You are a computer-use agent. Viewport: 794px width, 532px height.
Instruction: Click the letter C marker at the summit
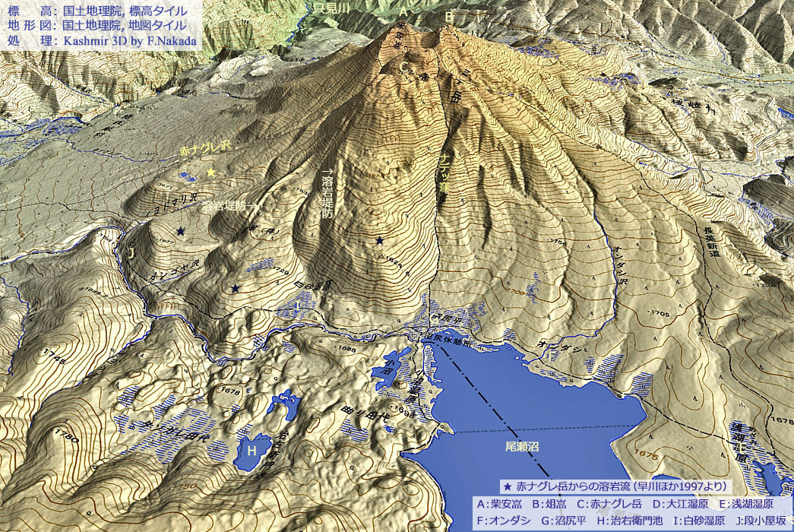click(x=404, y=68)
